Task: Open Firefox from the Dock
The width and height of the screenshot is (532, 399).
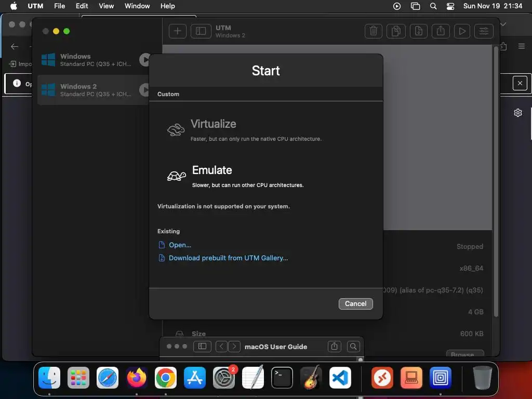Action: pyautogui.click(x=137, y=378)
